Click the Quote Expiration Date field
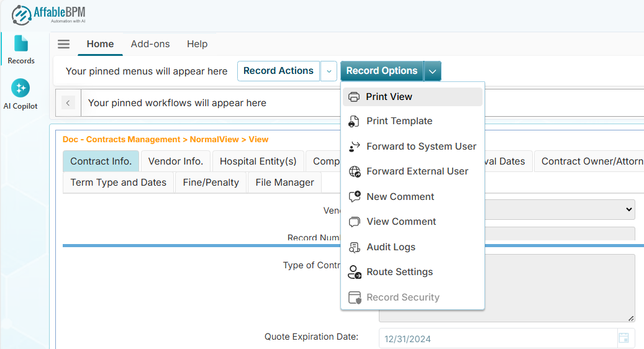 tap(497, 338)
